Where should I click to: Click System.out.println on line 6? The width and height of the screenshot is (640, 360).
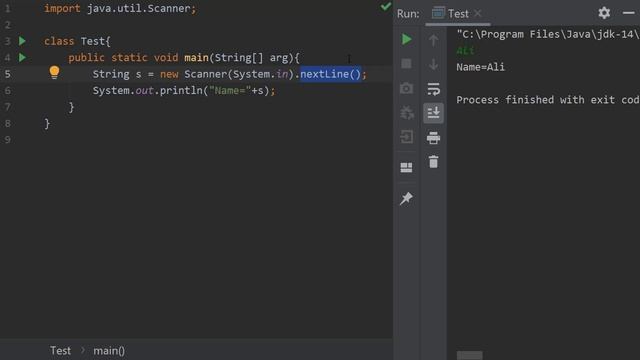click(x=147, y=91)
